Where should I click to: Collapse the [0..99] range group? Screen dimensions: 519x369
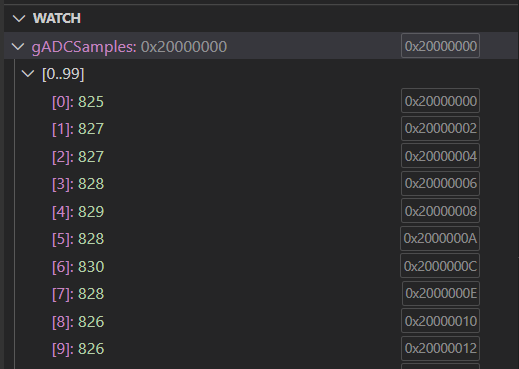(x=28, y=74)
